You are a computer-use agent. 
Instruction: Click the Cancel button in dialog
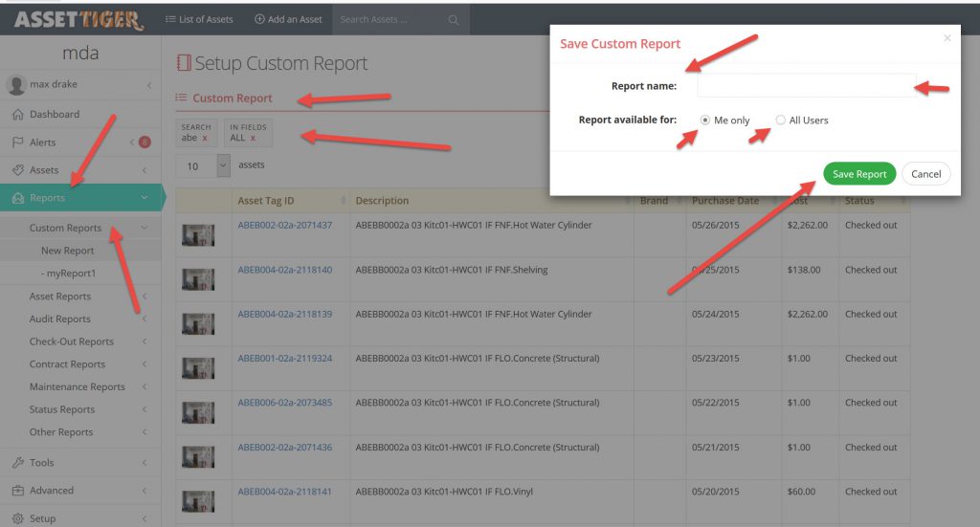pos(925,174)
